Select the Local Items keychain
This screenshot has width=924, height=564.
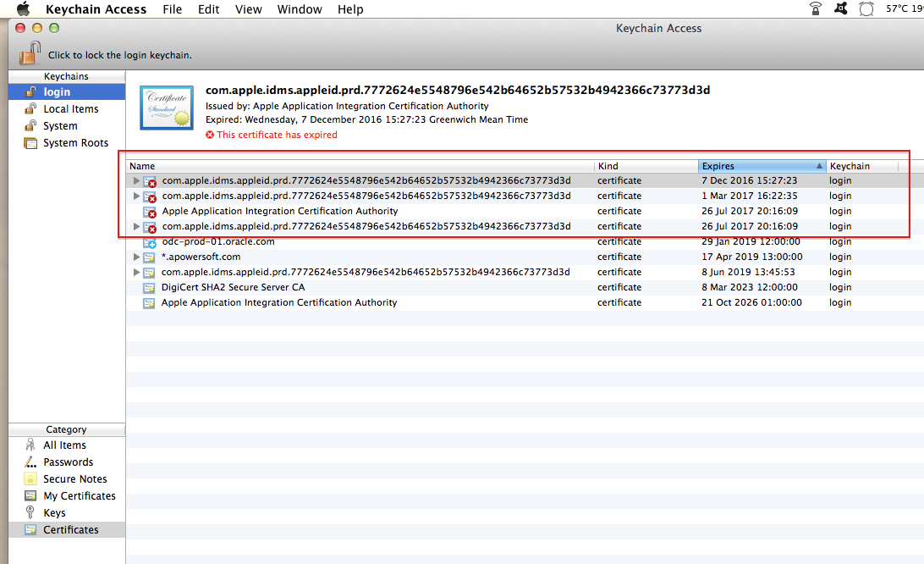71,109
